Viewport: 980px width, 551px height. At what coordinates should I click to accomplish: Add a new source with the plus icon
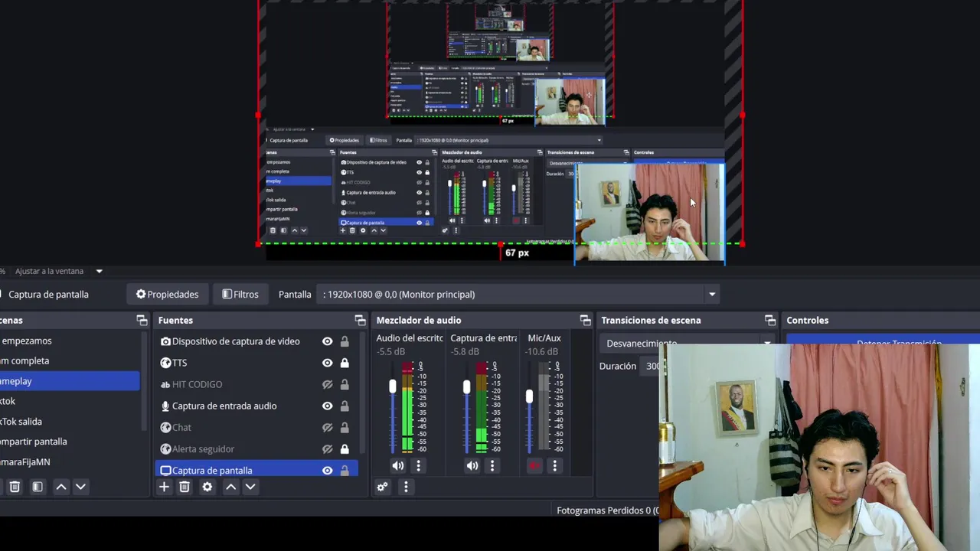(164, 487)
